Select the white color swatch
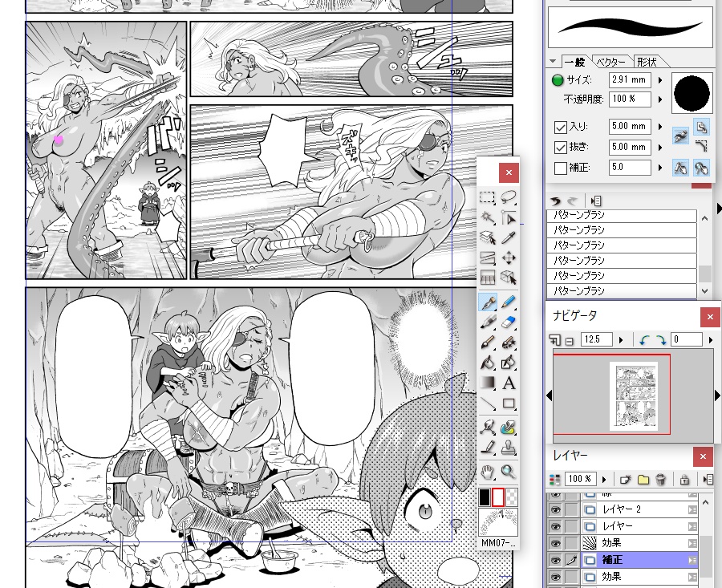 [498, 497]
